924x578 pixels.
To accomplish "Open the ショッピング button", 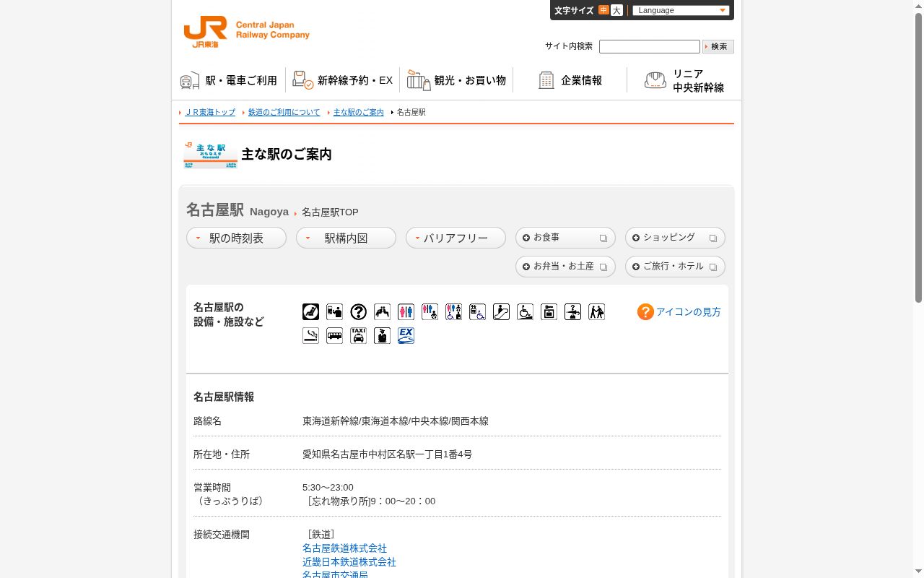I will [x=675, y=238].
